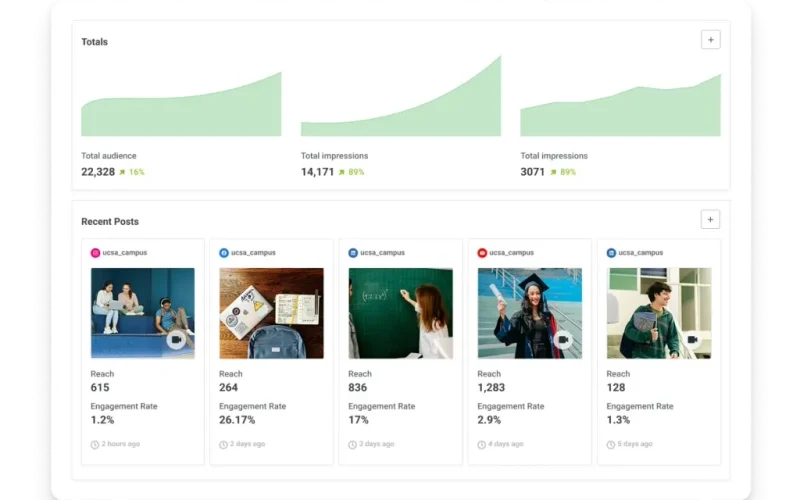Open the graduation post thumbnail
The height and width of the screenshot is (500, 800).
529,313
